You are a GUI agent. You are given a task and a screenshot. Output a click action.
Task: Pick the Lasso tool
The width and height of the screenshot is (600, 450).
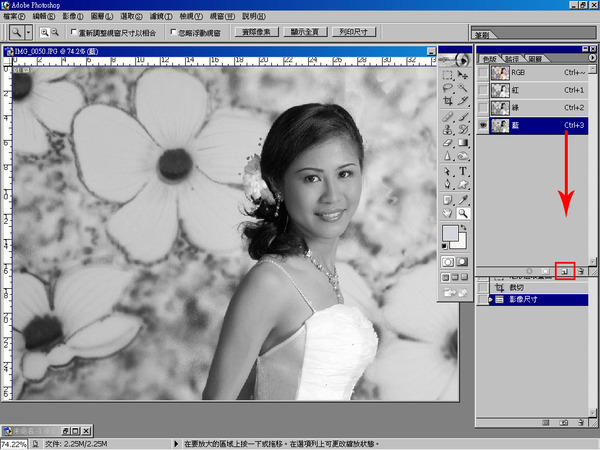448,88
